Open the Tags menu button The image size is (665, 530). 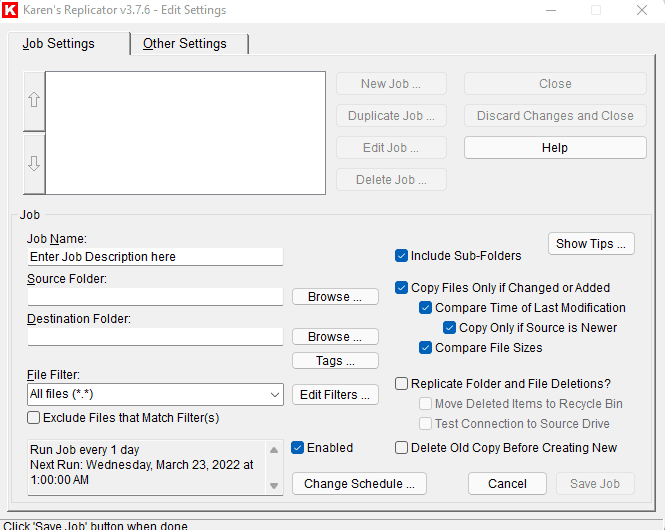(335, 361)
